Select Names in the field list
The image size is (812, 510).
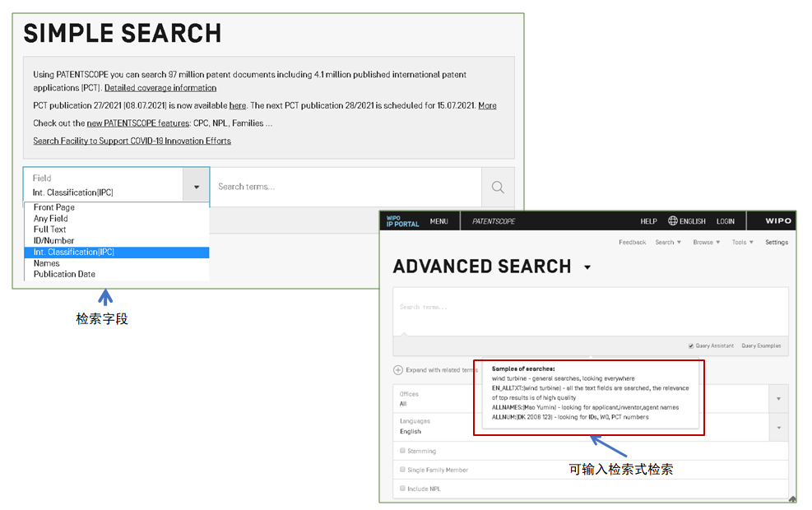coord(47,263)
